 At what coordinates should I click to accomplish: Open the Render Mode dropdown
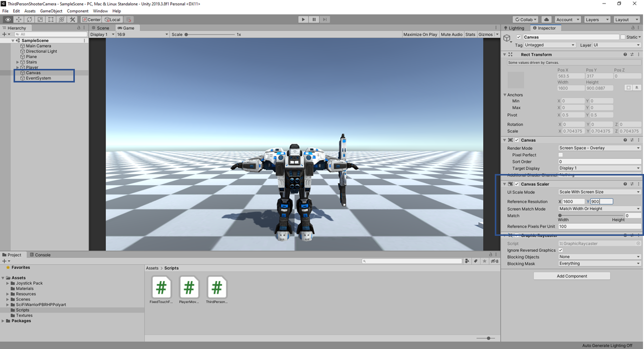point(600,148)
